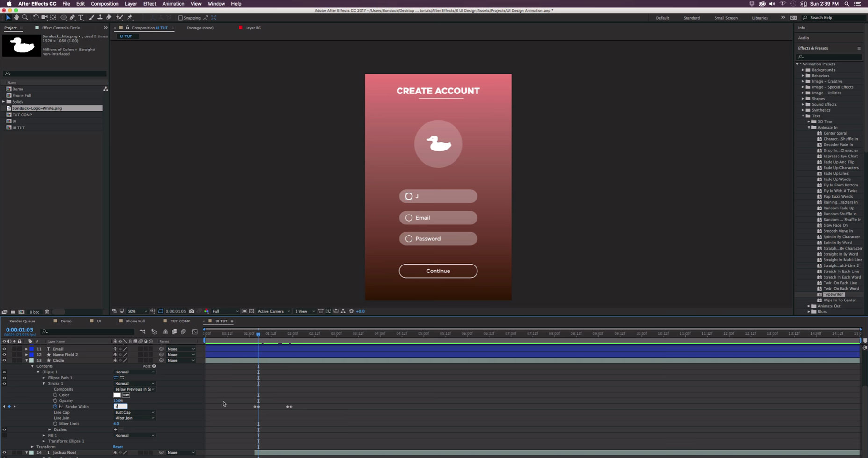Select the Unified Camera tool
This screenshot has width=868, height=458.
pos(44,17)
